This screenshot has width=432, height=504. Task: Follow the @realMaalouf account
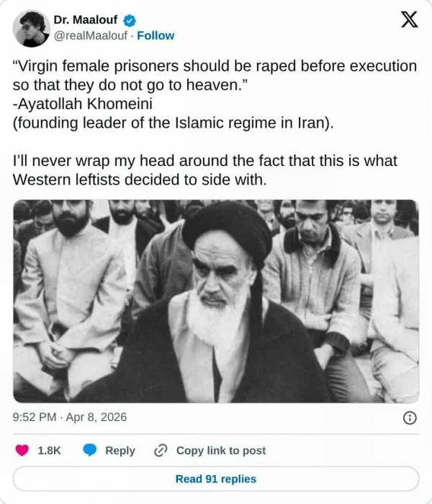[156, 36]
